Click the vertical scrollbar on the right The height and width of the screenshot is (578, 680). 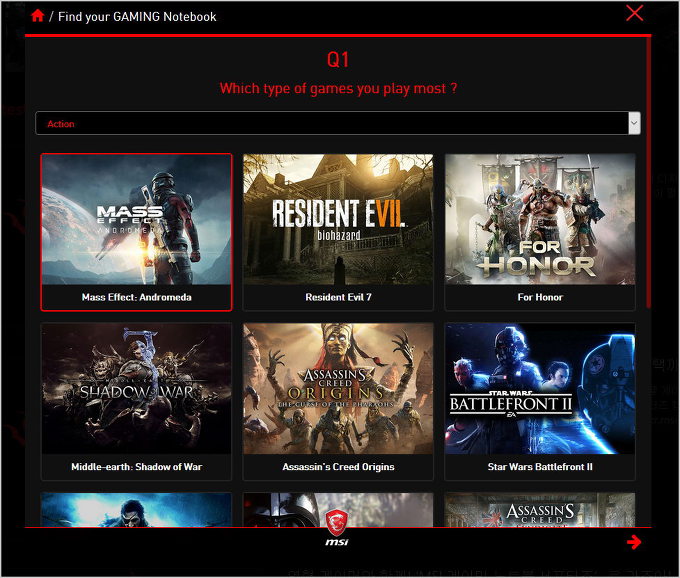click(x=650, y=200)
